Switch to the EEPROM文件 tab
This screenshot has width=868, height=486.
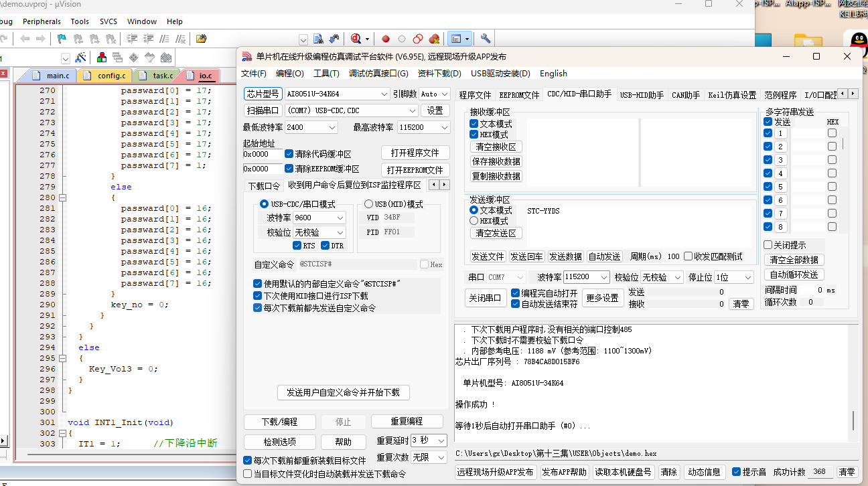click(x=519, y=95)
